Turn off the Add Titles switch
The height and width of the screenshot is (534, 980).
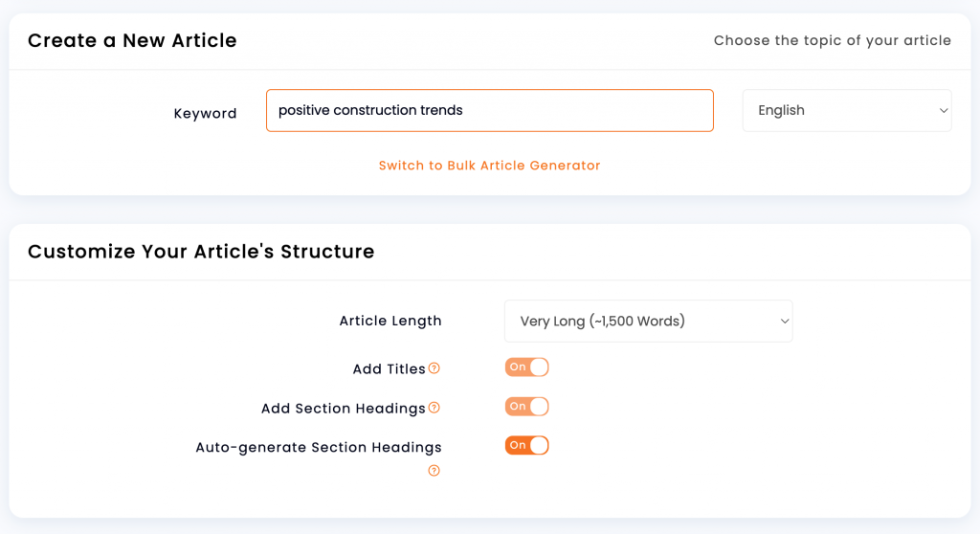[527, 367]
